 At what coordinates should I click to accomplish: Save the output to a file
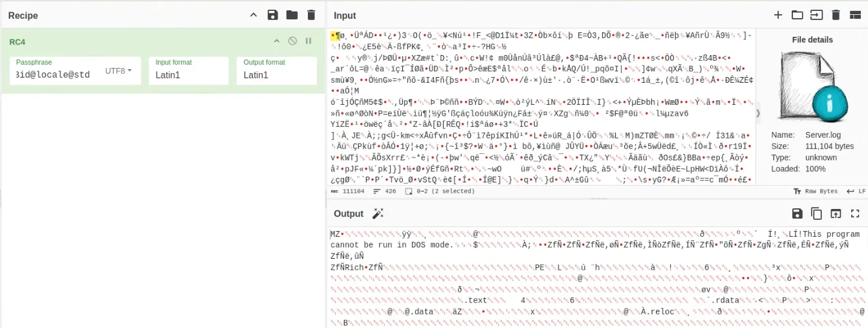(x=797, y=213)
